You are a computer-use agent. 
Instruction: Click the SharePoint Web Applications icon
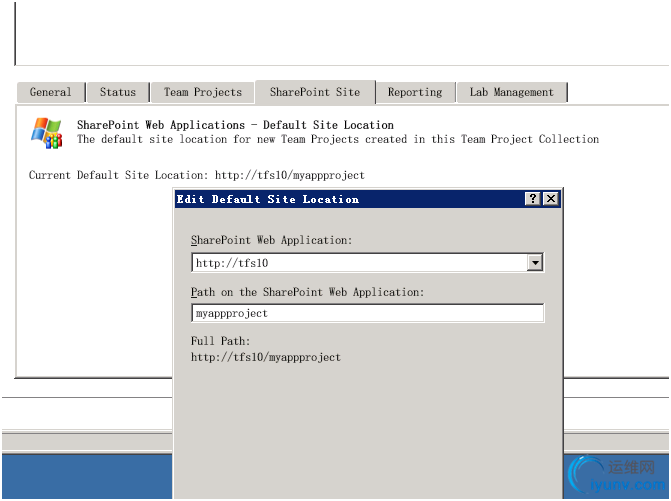click(x=47, y=133)
